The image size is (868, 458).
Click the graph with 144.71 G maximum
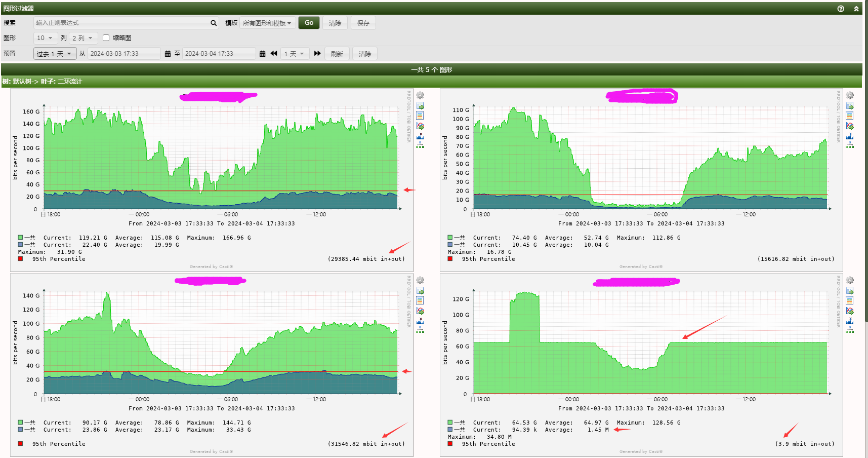(x=212, y=365)
